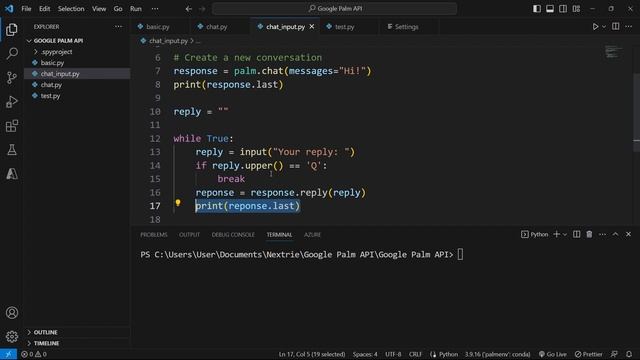
Task: Click the Google Palm API command search box
Action: pos(335,9)
